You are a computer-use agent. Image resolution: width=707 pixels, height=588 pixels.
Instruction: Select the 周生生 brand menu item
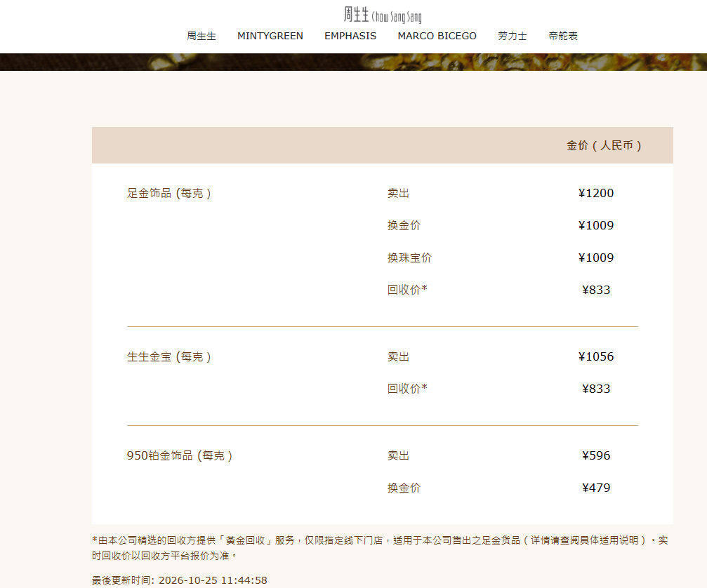201,36
